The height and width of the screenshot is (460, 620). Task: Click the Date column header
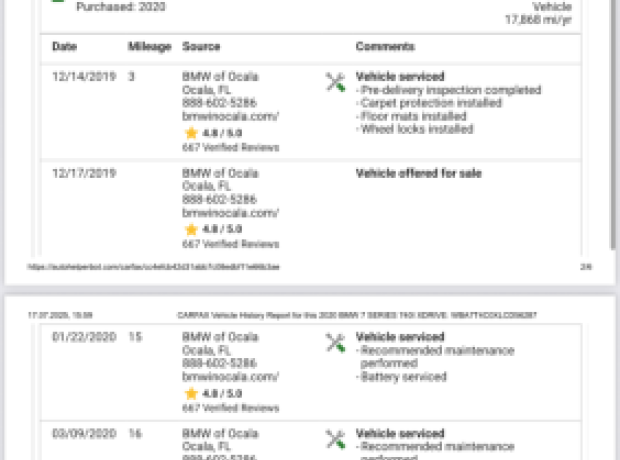(64, 46)
